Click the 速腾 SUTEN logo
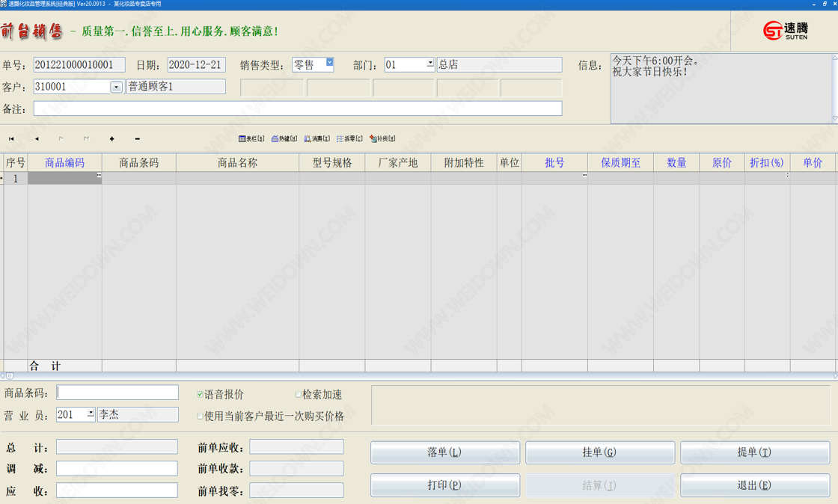The width and height of the screenshot is (838, 504). coord(786,31)
